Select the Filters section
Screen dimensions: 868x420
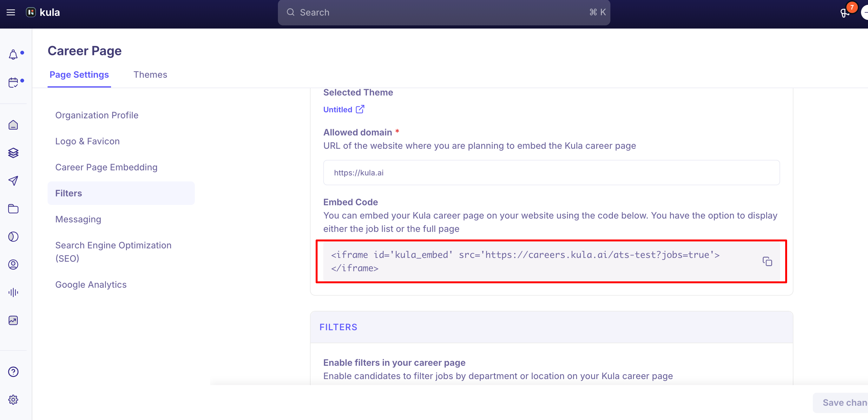(121, 193)
